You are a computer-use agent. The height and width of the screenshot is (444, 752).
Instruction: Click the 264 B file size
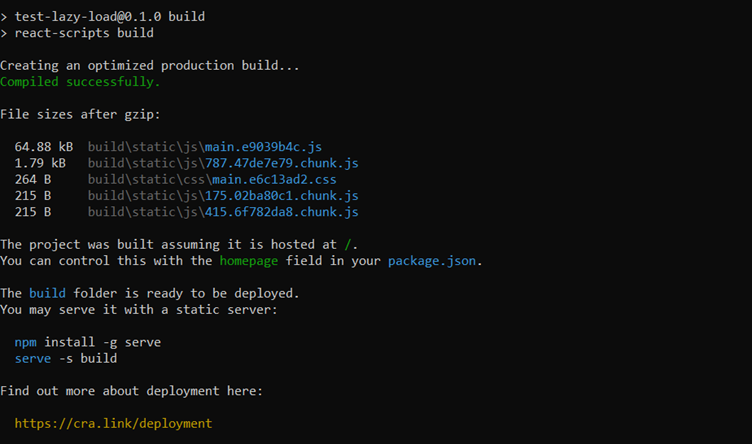(x=33, y=179)
